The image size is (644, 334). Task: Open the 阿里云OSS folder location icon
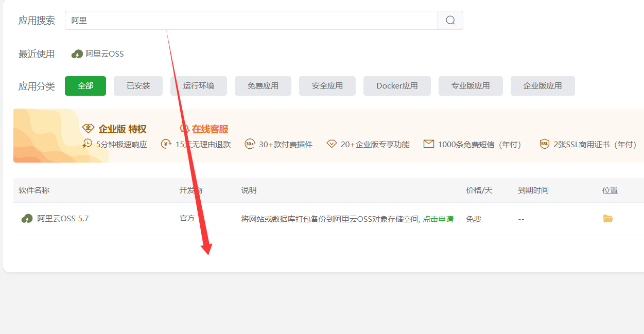pyautogui.click(x=608, y=219)
